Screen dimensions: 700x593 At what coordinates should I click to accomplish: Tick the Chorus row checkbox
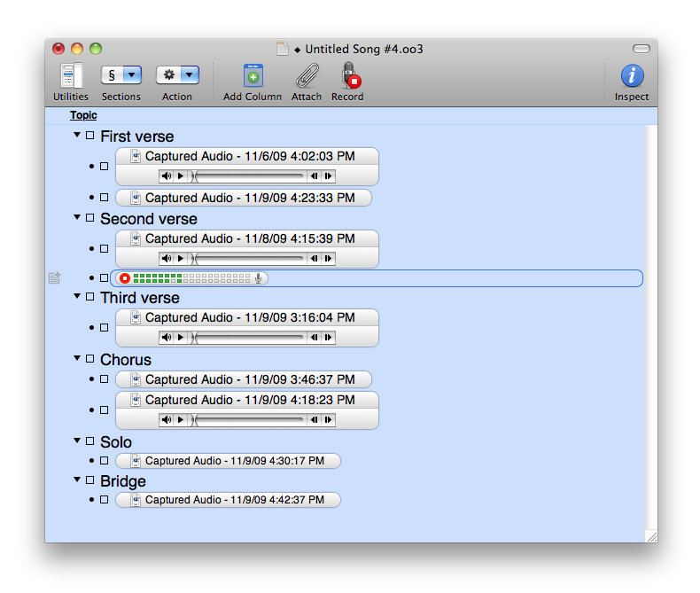[x=90, y=359]
